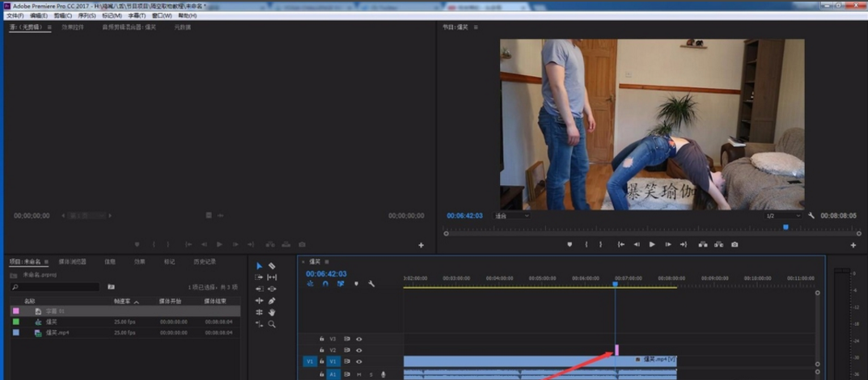Click Program monitor button editor plus
This screenshot has height=380, width=868.
(x=853, y=245)
